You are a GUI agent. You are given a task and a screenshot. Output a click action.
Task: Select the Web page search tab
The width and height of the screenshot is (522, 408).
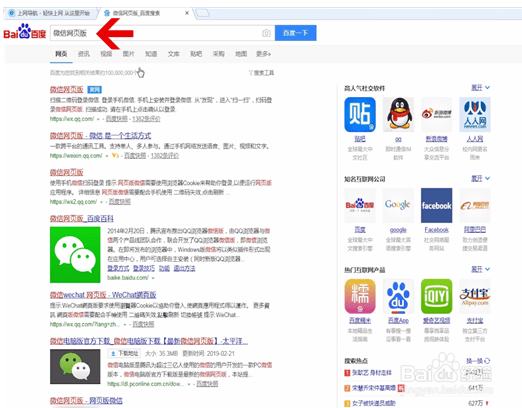[61, 54]
